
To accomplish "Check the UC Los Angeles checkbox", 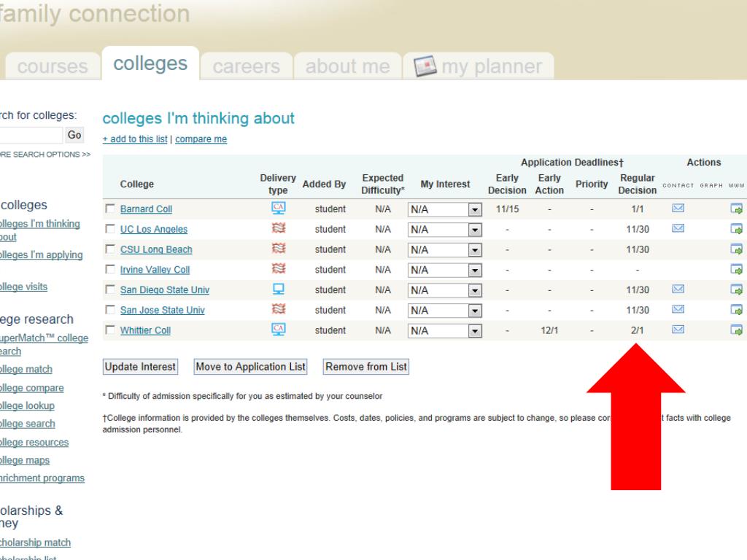I will click(x=110, y=229).
